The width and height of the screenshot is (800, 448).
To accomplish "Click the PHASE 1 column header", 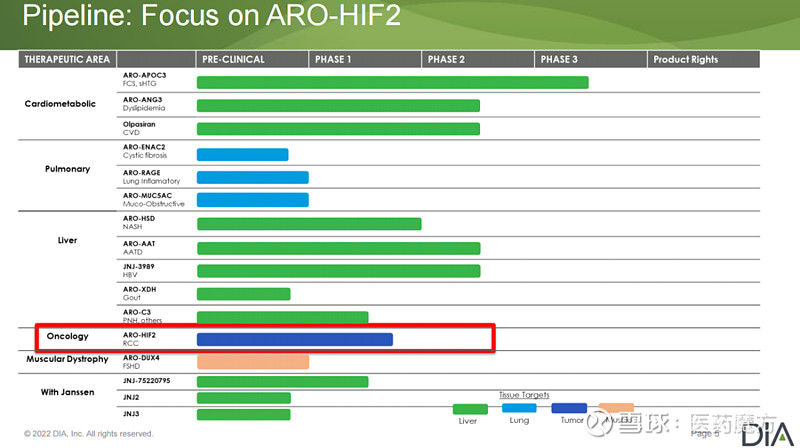I will 365,59.
